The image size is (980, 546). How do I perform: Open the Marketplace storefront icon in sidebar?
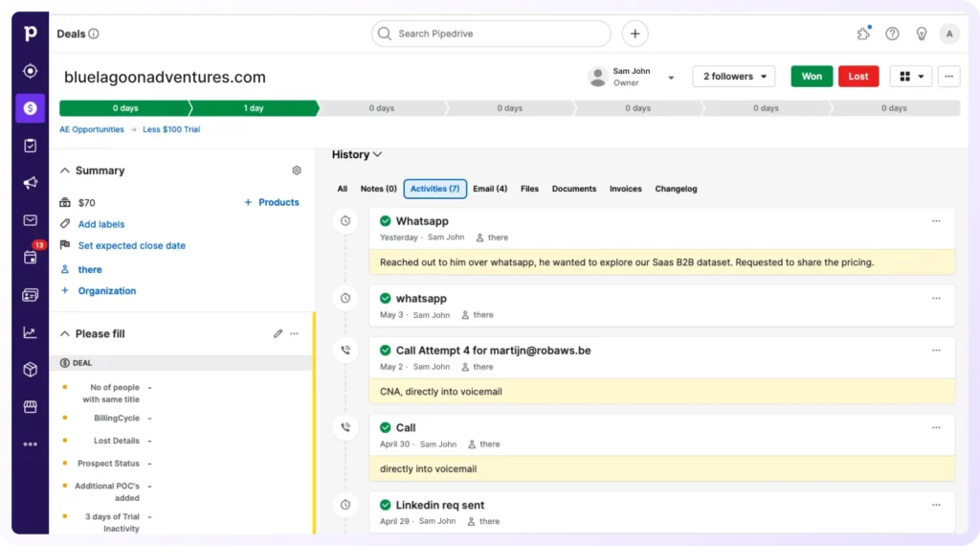pos(30,406)
